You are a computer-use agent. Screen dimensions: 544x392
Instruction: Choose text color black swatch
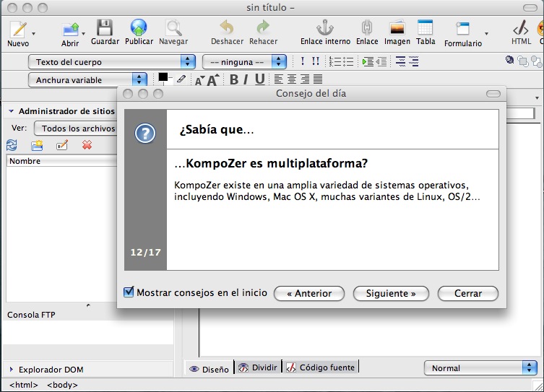163,77
